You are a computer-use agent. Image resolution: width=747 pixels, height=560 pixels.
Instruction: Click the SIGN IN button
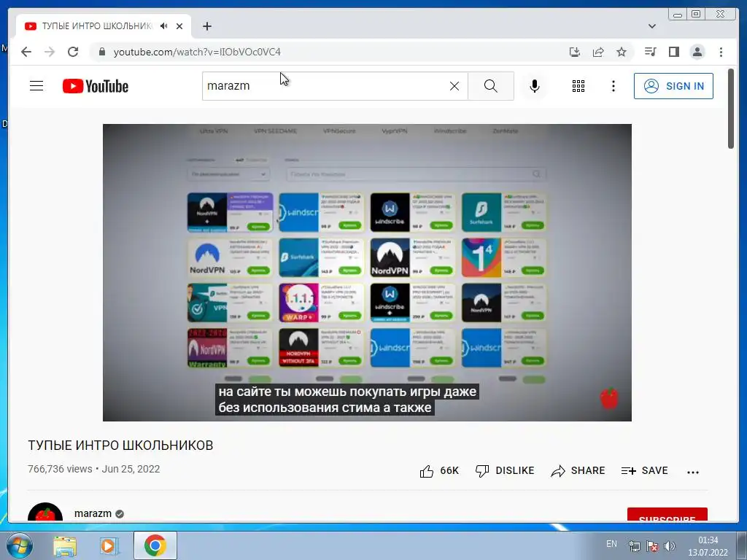tap(673, 86)
